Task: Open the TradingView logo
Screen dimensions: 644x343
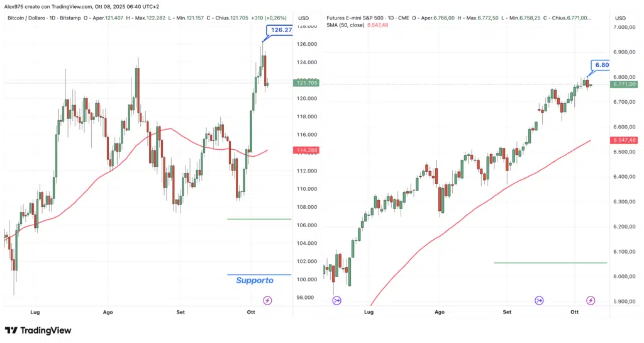Action: pyautogui.click(x=38, y=330)
